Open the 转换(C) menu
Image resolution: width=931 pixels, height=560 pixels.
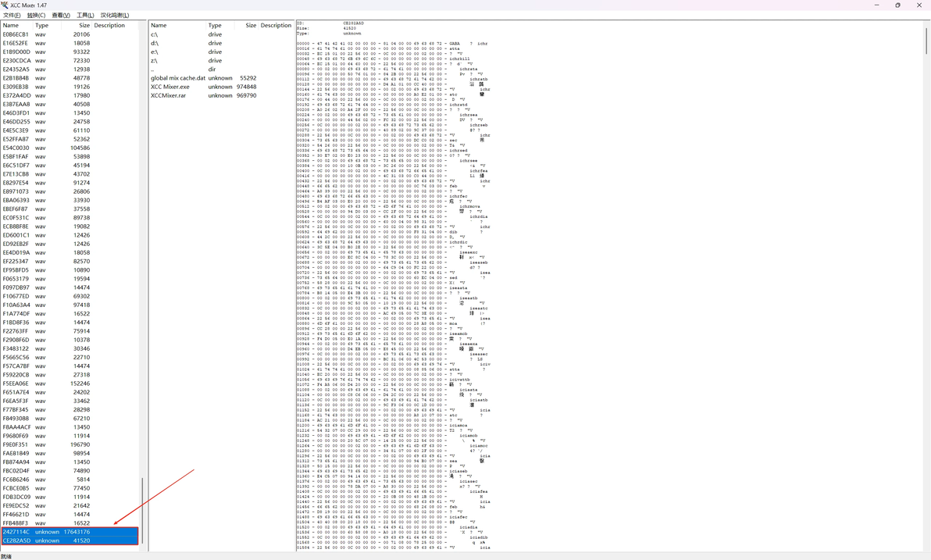click(36, 16)
